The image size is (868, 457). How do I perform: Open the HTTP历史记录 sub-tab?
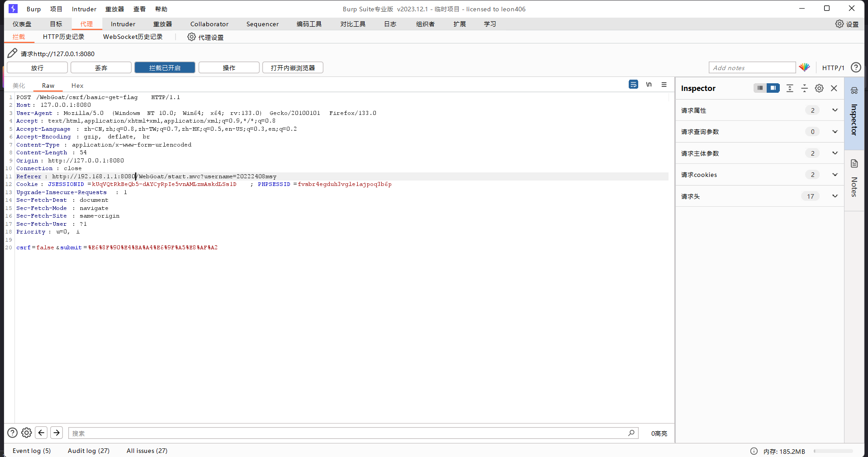tap(64, 37)
